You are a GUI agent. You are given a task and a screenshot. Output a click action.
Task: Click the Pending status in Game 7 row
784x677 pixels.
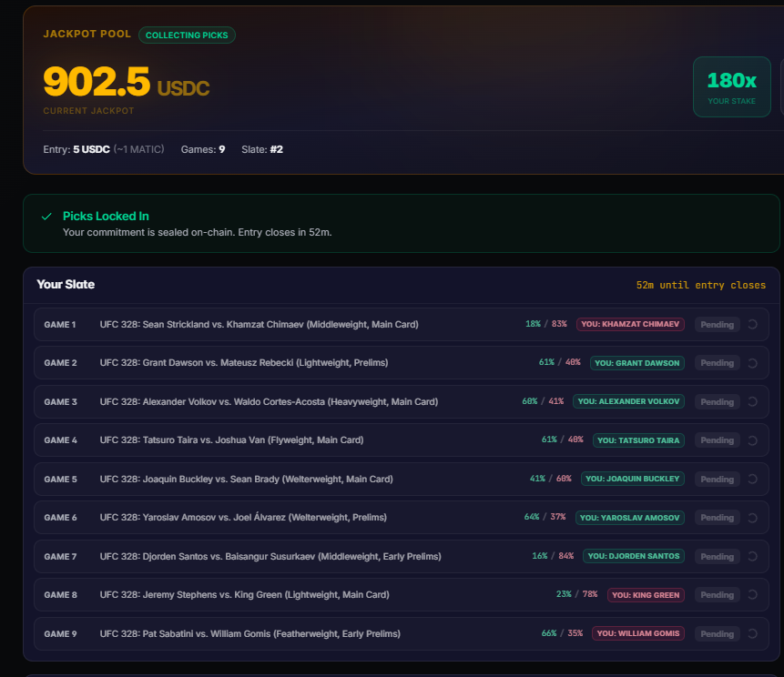coord(717,556)
